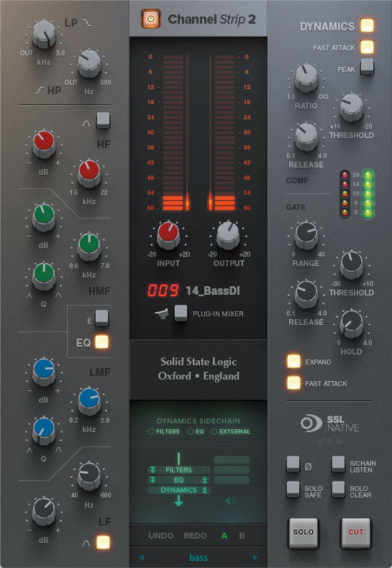Click the compressor THRESHOLD knob
Viewport: 392px width, 568px height.
click(x=352, y=107)
